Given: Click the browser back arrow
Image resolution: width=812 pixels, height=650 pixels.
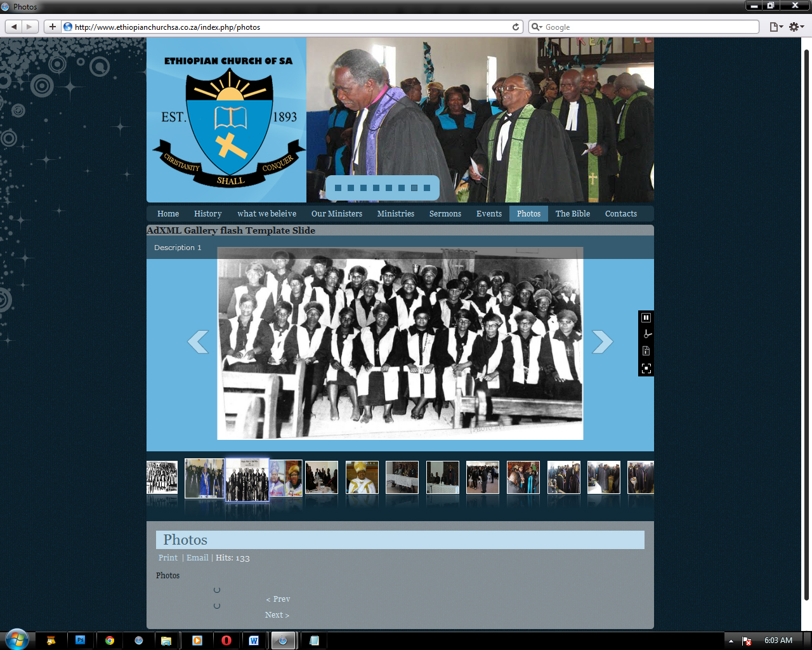Looking at the screenshot, I should pos(14,27).
